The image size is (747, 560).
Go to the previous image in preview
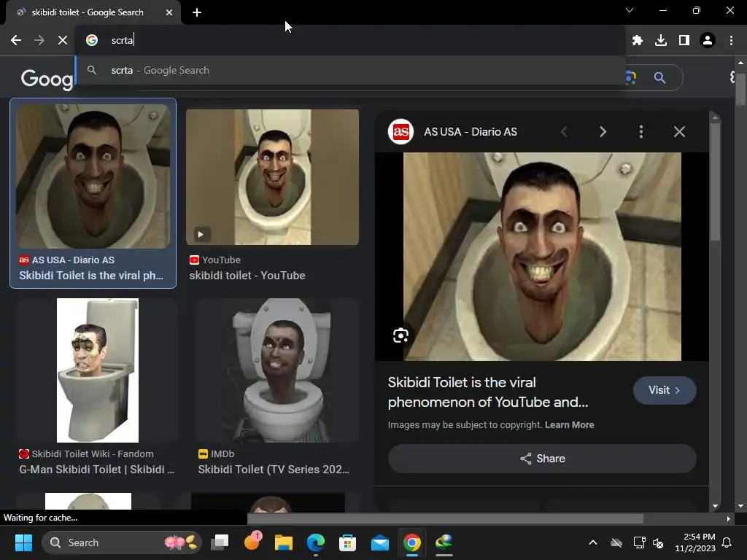565,131
